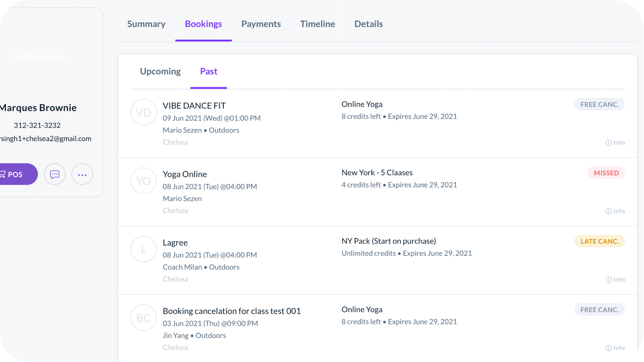
Task: Click the BC avatar for Booking cancelation
Action: (x=144, y=318)
